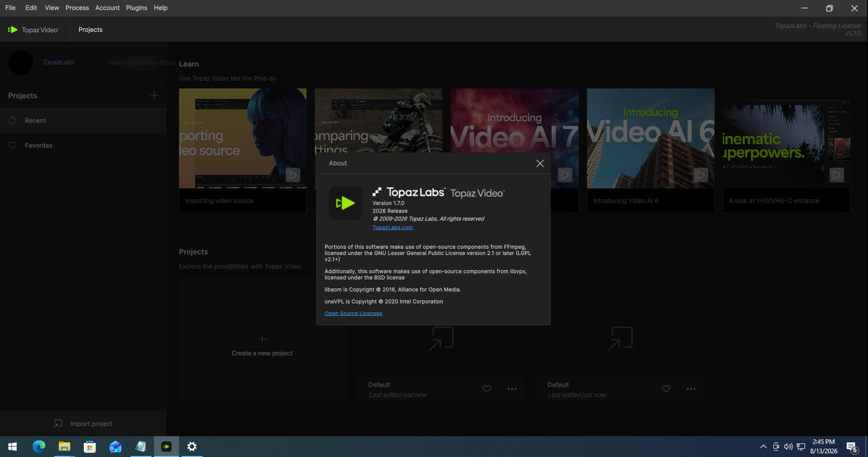Open the File menu

click(10, 8)
